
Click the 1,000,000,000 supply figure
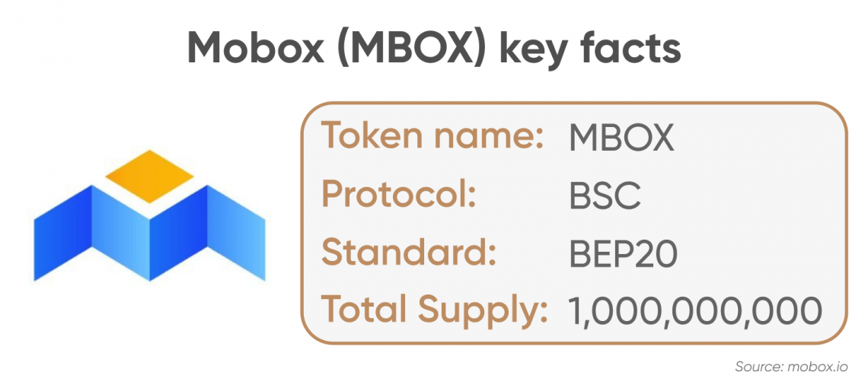tap(695, 312)
